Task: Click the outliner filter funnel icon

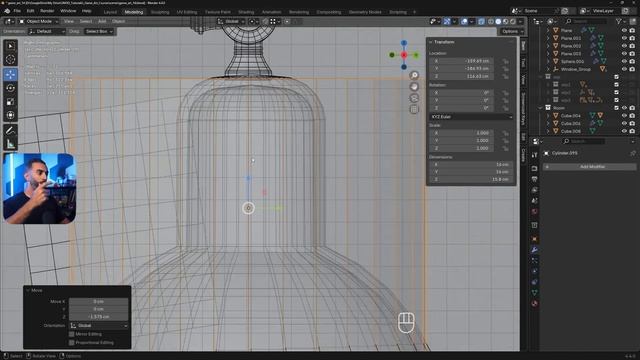Action: pyautogui.click(x=619, y=21)
